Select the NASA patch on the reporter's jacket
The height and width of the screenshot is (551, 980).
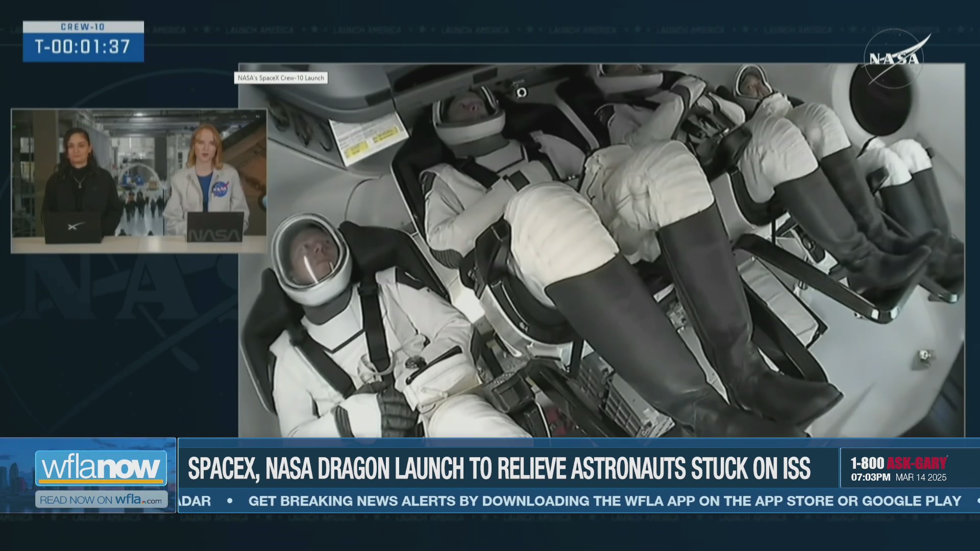pos(219,189)
